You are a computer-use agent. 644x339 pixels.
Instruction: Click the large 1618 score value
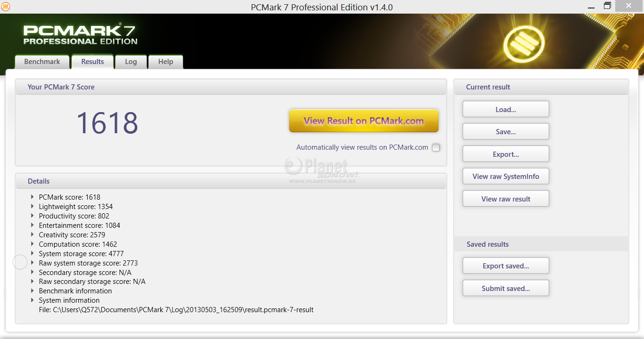pos(107,123)
